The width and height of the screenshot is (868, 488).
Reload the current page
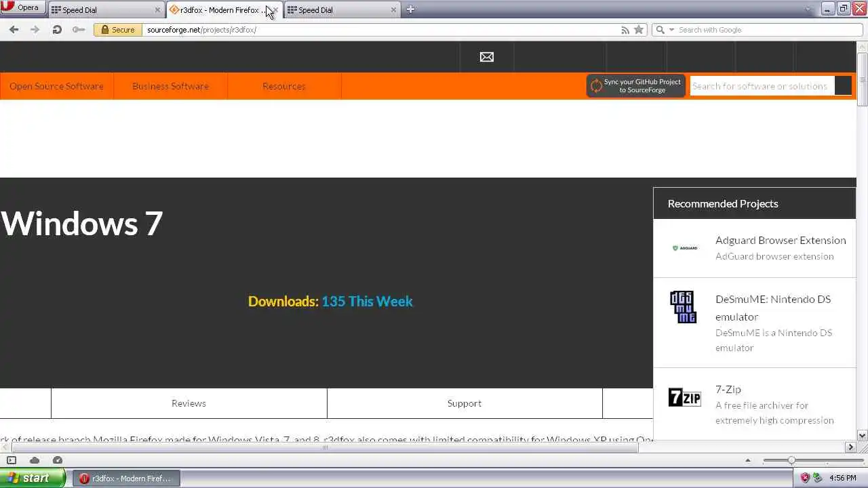click(x=57, y=30)
